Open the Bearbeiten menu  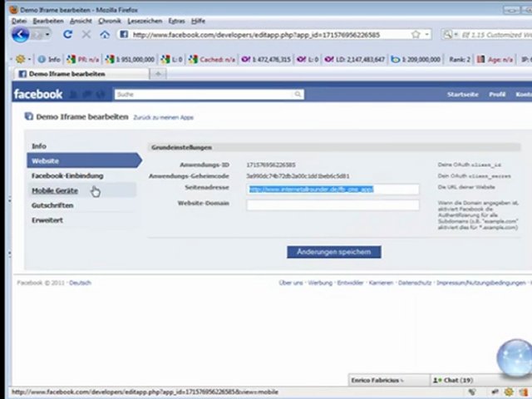[x=48, y=21]
